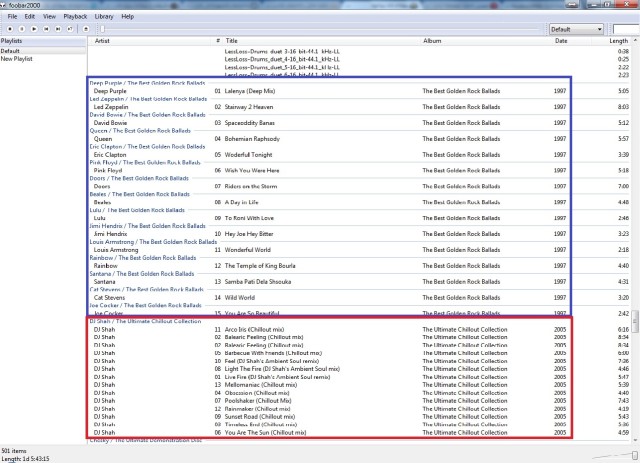The width and height of the screenshot is (640, 463).
Task: Sort by the Date column header
Action: [561, 41]
